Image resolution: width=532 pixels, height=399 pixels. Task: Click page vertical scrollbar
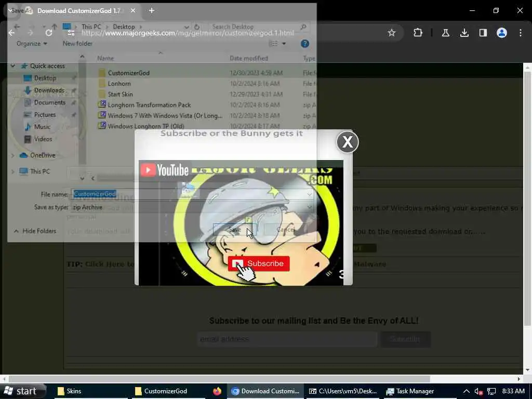(528, 199)
